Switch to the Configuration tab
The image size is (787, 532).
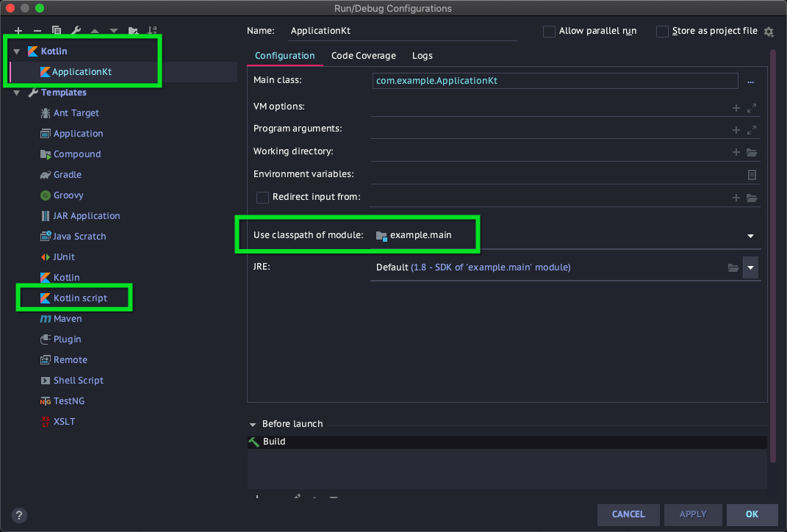(284, 56)
